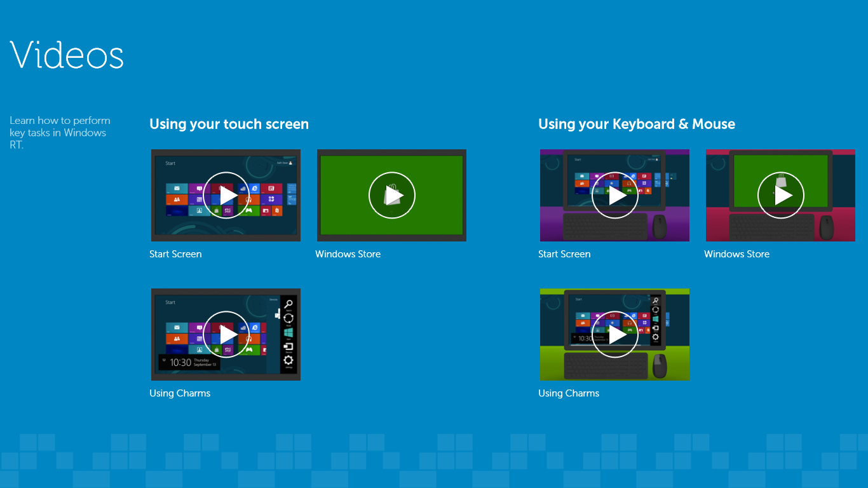
Task: Click the Using Charms label under touch screen
Action: [180, 393]
